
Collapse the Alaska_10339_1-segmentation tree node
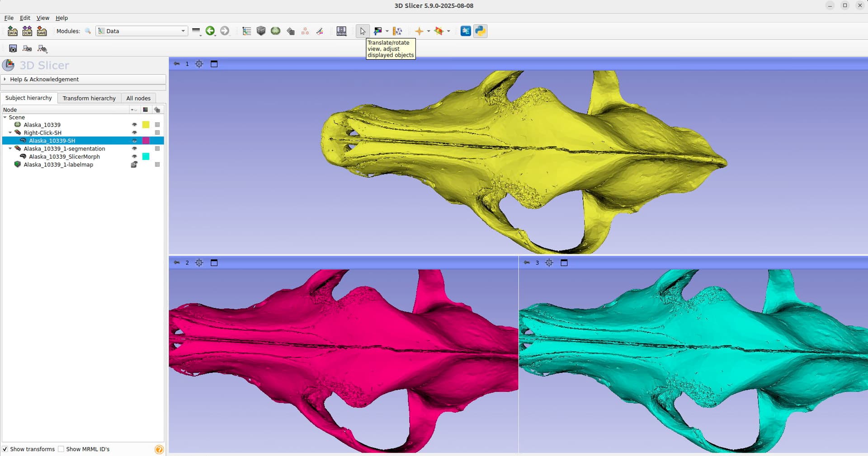pyautogui.click(x=10, y=149)
